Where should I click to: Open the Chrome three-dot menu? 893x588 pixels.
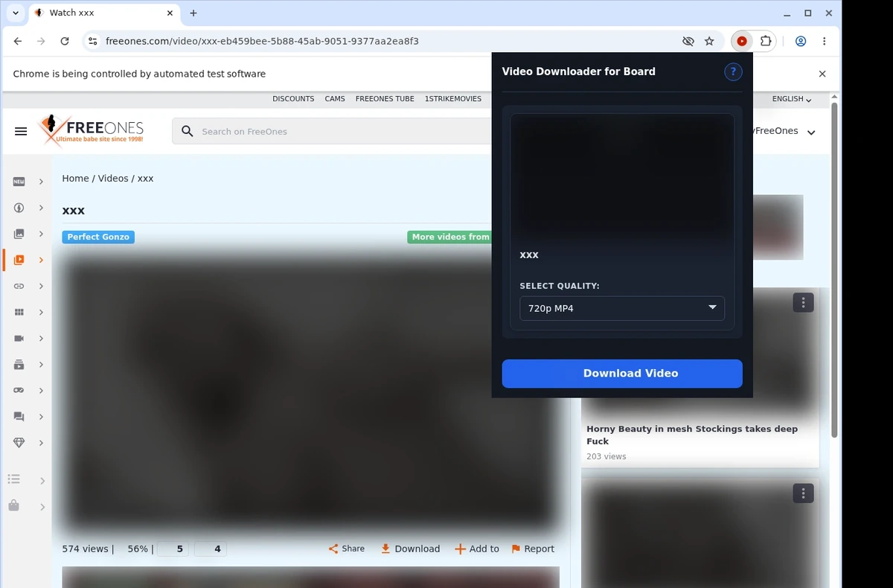(x=825, y=42)
